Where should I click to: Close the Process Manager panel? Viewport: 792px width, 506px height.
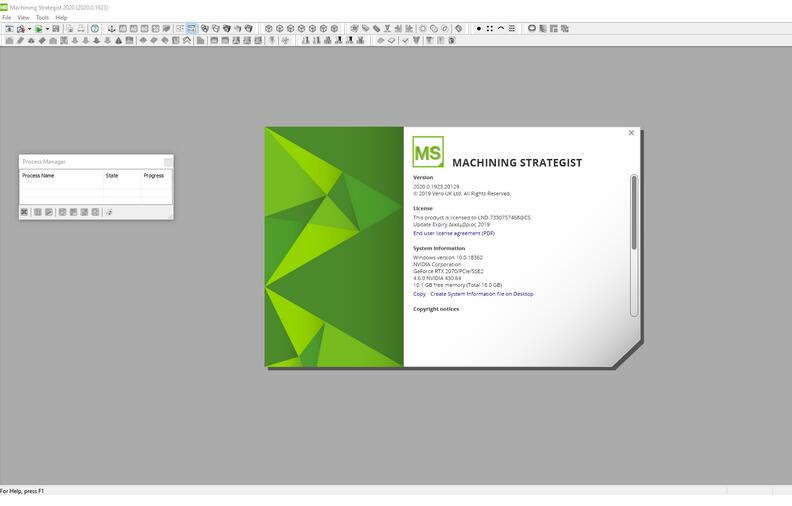click(x=168, y=162)
